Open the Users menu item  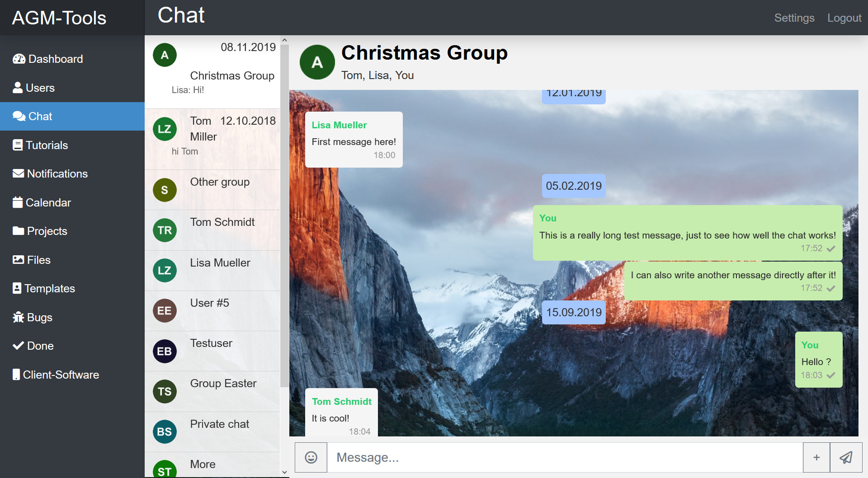[72, 88]
